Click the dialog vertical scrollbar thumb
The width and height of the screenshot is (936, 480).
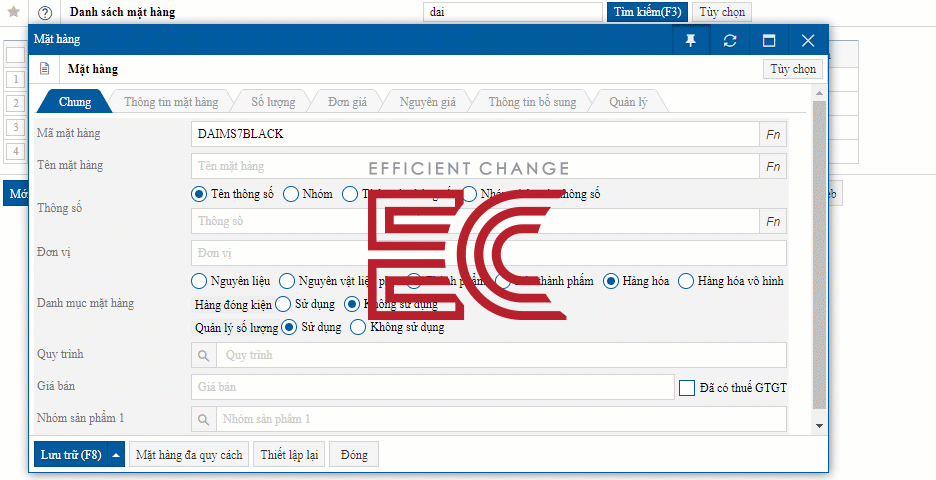820,255
